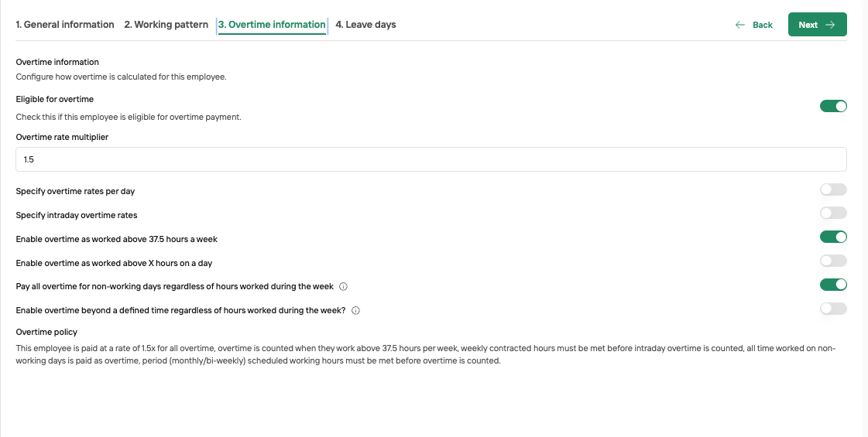Click the Back link
Screen dimensions: 868x437
pyautogui.click(x=754, y=25)
